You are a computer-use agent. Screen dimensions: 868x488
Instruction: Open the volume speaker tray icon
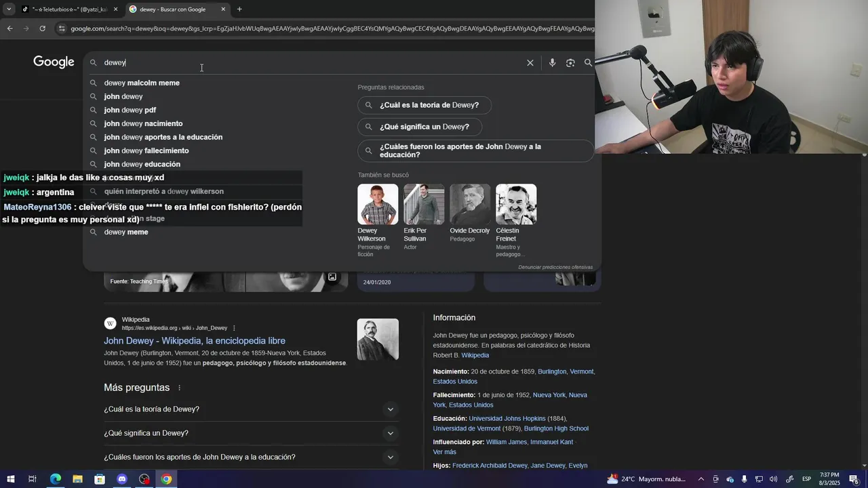(773, 479)
